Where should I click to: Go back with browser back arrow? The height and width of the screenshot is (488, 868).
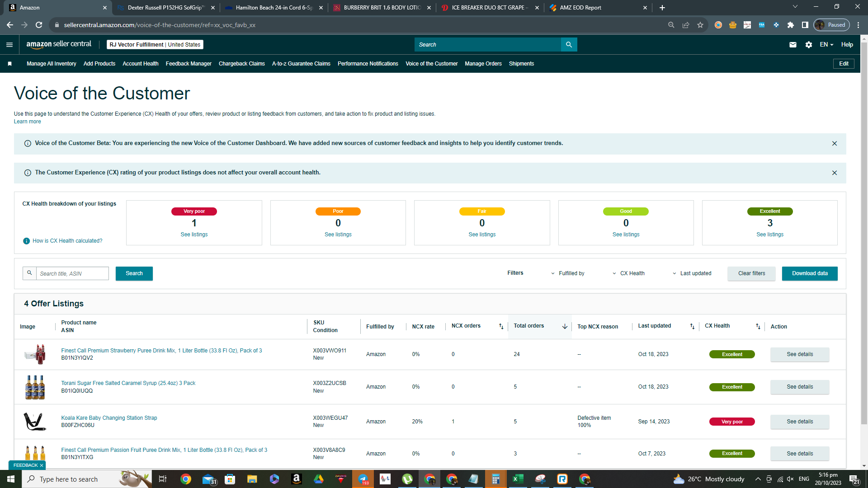pos(10,25)
